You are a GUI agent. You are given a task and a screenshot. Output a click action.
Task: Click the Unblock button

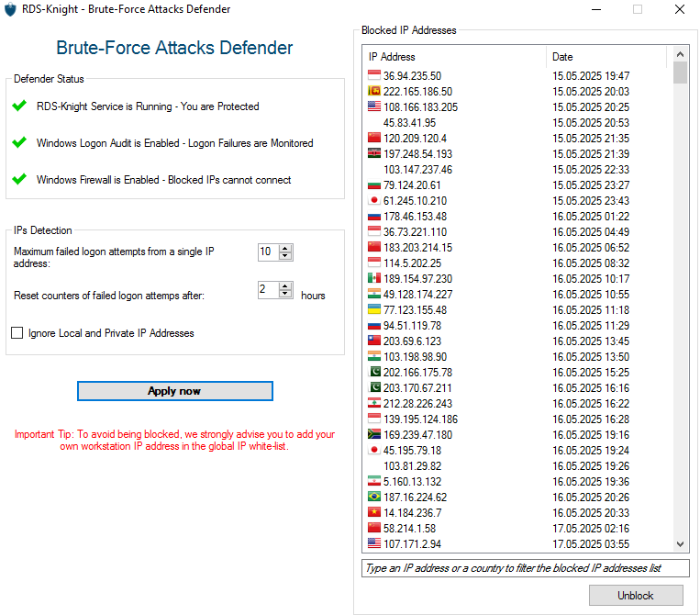pyautogui.click(x=636, y=596)
